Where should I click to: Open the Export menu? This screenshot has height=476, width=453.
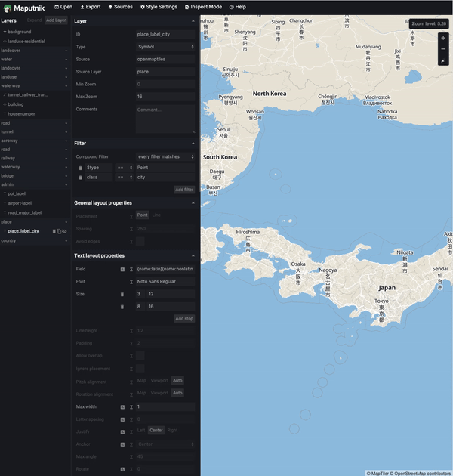[x=91, y=7]
